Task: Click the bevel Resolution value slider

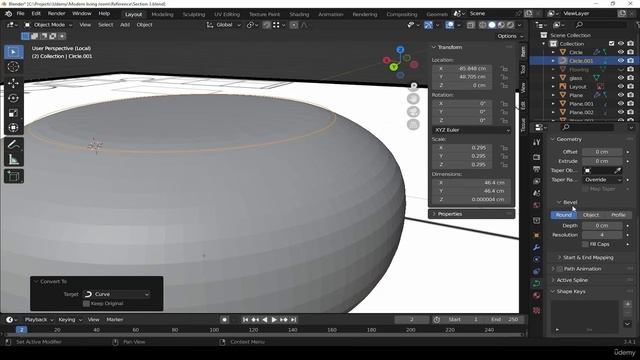Action: [602, 235]
